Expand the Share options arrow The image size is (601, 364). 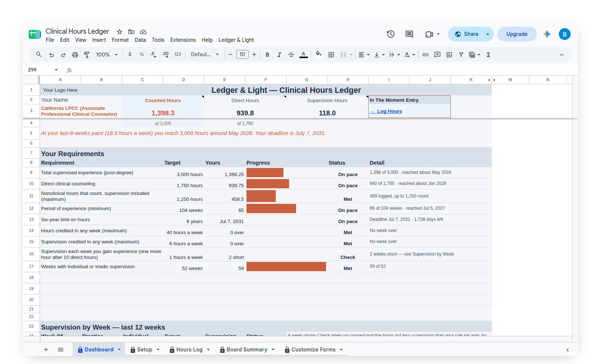click(488, 34)
